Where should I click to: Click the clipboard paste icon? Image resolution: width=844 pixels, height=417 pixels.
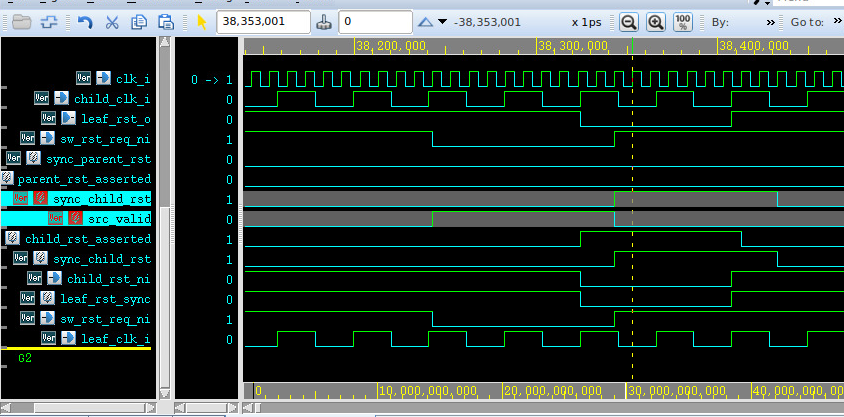(166, 22)
